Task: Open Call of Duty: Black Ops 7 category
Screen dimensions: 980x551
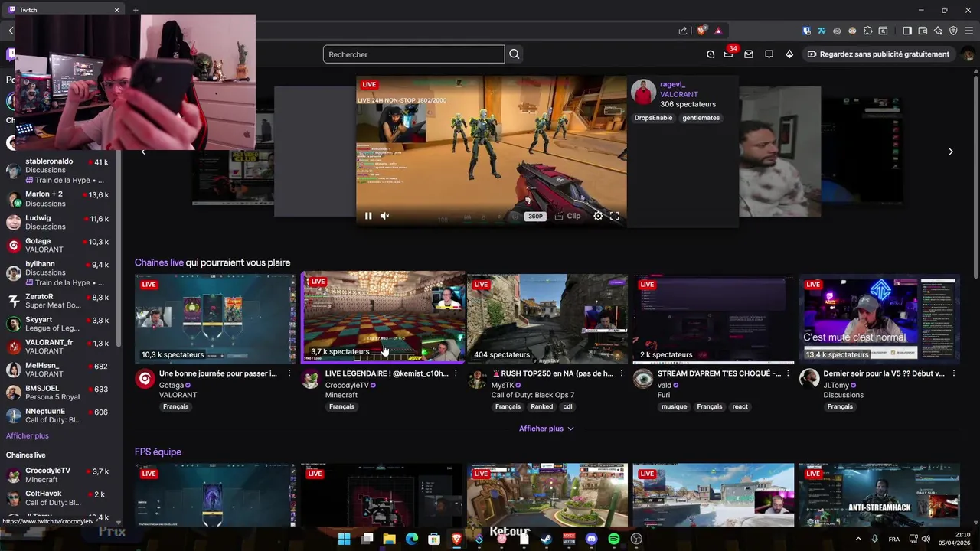Action: coord(533,395)
